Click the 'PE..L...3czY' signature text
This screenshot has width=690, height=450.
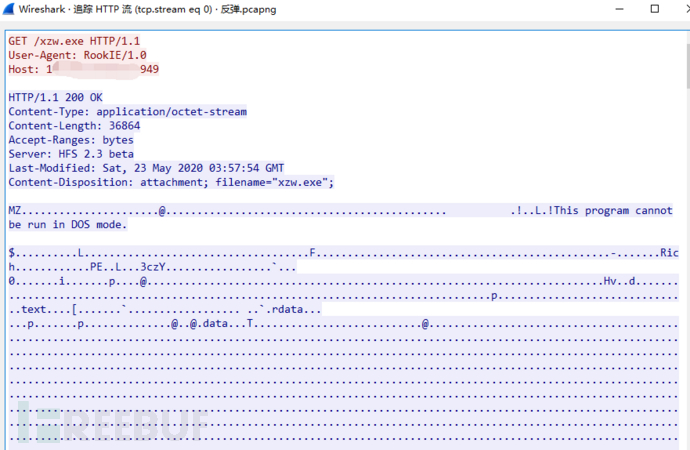tap(128, 267)
